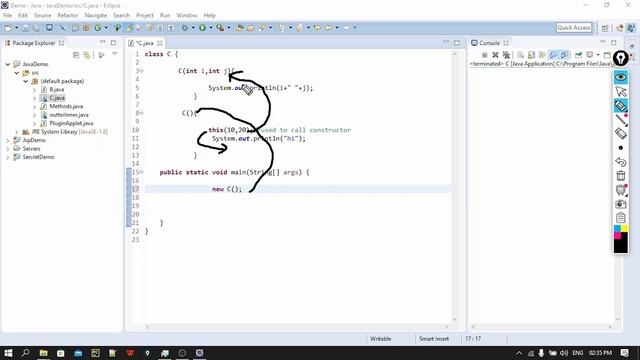Toggle Show Console on standard output change
Viewport: 640px width, 360px height.
553,55
